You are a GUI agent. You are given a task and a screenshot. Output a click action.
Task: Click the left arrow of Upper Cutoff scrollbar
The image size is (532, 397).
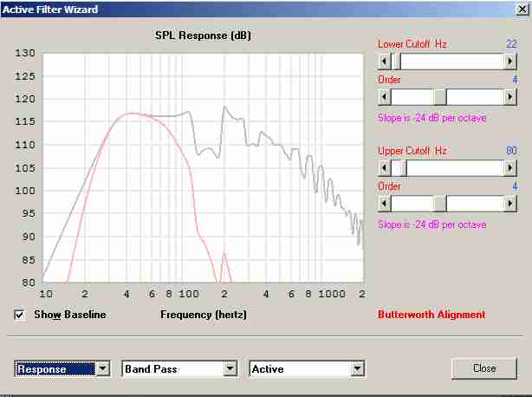tap(385, 168)
